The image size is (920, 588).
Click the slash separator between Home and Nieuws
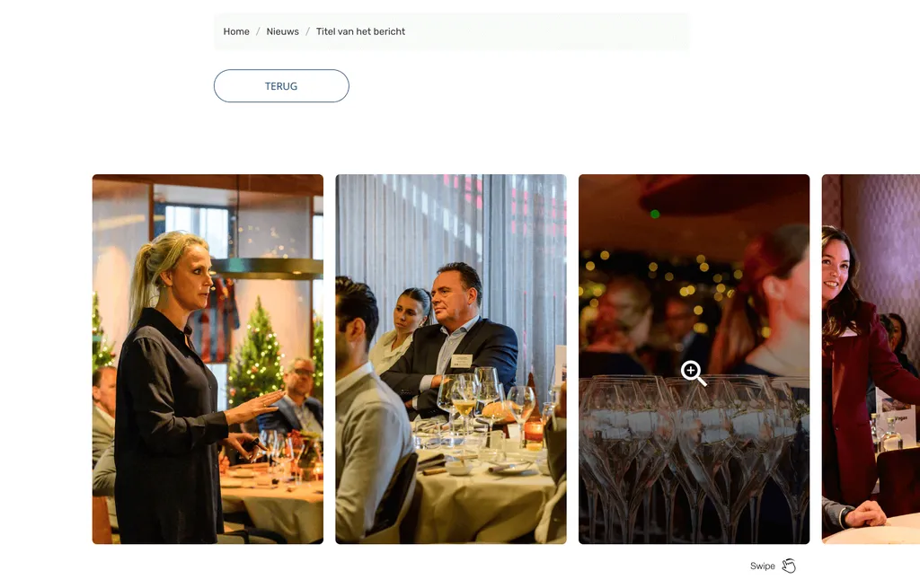258,31
